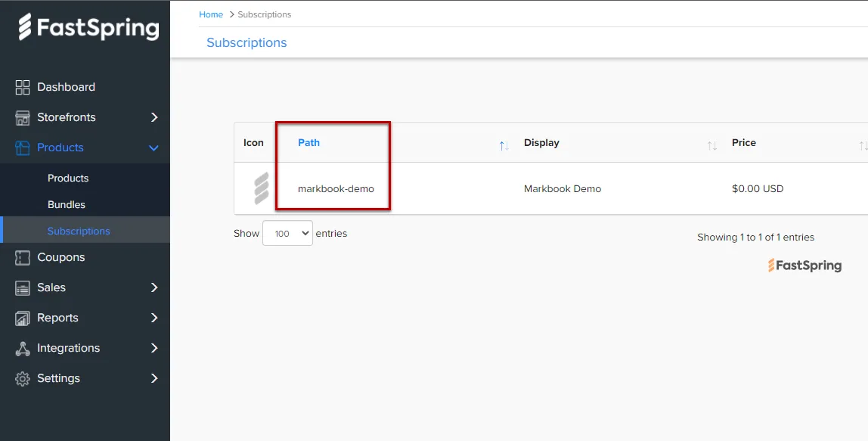The width and height of the screenshot is (868, 441).
Task: Click the Settings gear icon
Action: pos(22,378)
